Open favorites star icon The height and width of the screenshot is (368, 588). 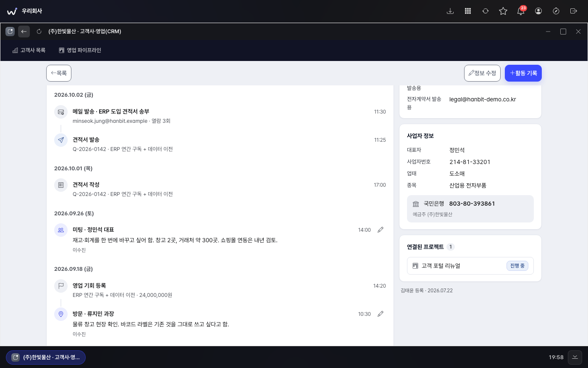click(503, 11)
